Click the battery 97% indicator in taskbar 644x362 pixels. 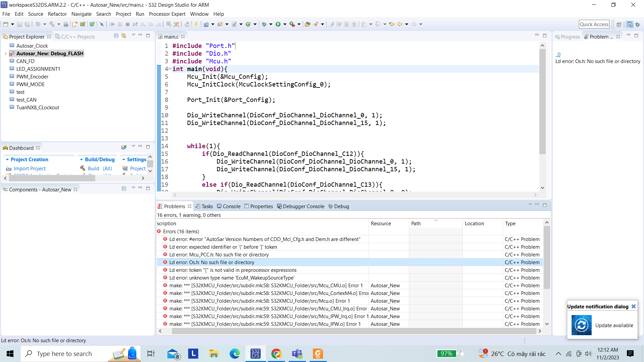coord(446,353)
